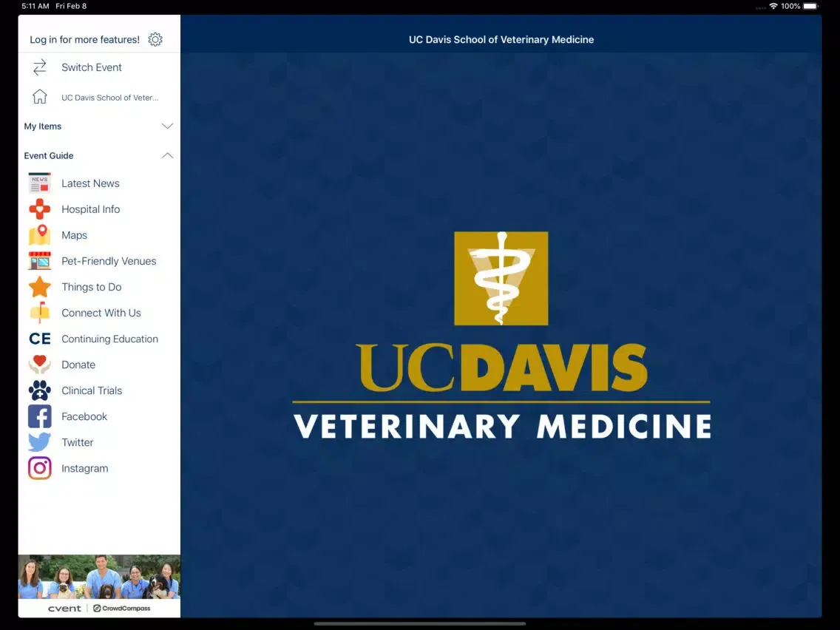Tap the Switch Event label
Viewport: 840px width, 630px height.
click(x=92, y=67)
